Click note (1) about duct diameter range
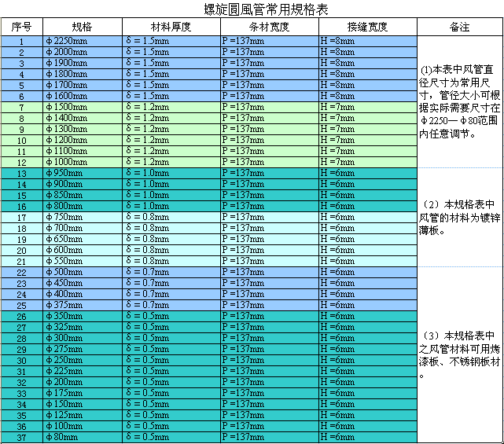Screen dimensions: 504x444 [x=460, y=101]
